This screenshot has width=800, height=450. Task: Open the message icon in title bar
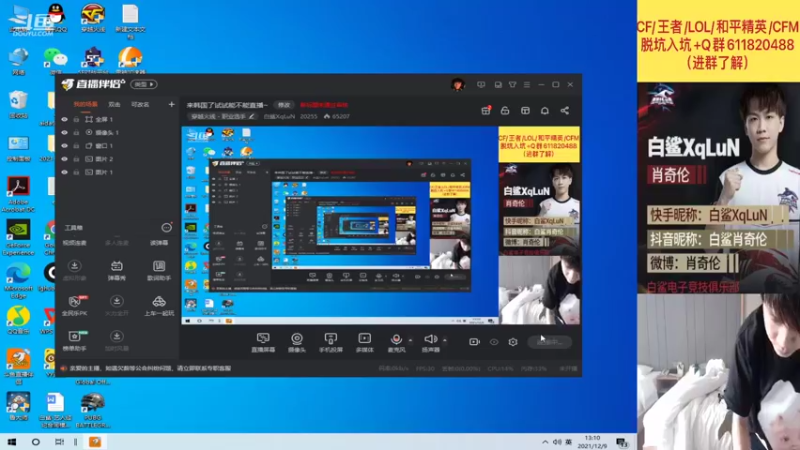(481, 85)
